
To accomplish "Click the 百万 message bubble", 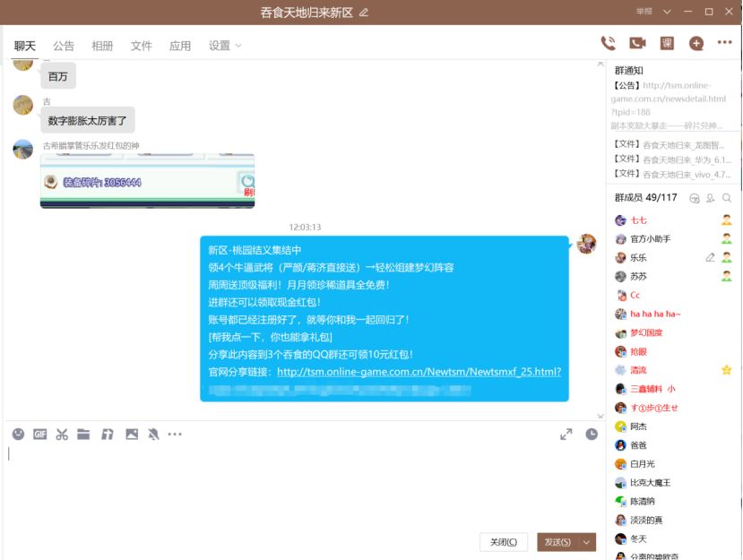I will [x=58, y=76].
